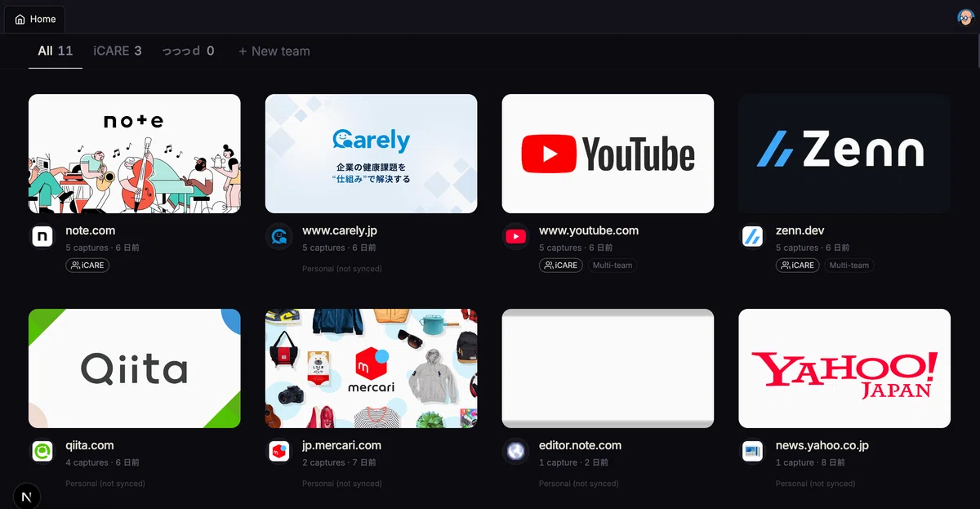This screenshot has width=980, height=509.
Task: Click the Multi-team badge under www.youtube.com
Action: click(x=612, y=265)
